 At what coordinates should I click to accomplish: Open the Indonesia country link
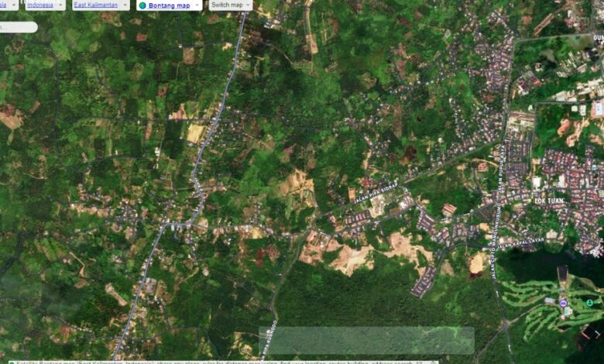[x=39, y=5]
